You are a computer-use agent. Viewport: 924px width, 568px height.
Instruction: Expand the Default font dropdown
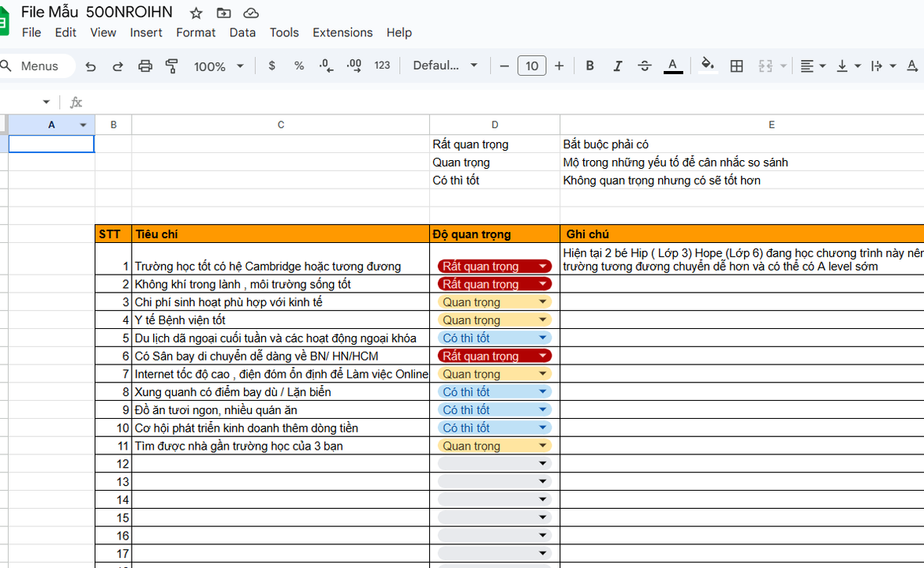point(445,66)
